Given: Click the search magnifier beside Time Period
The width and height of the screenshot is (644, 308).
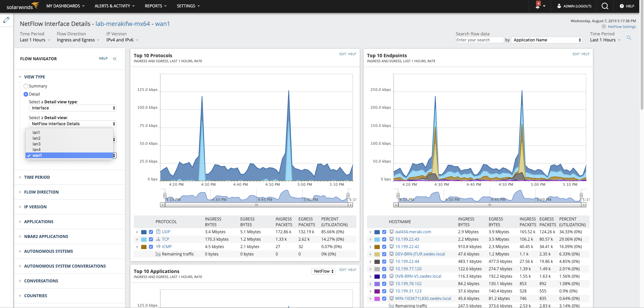Looking at the screenshot, I should tap(629, 38).
